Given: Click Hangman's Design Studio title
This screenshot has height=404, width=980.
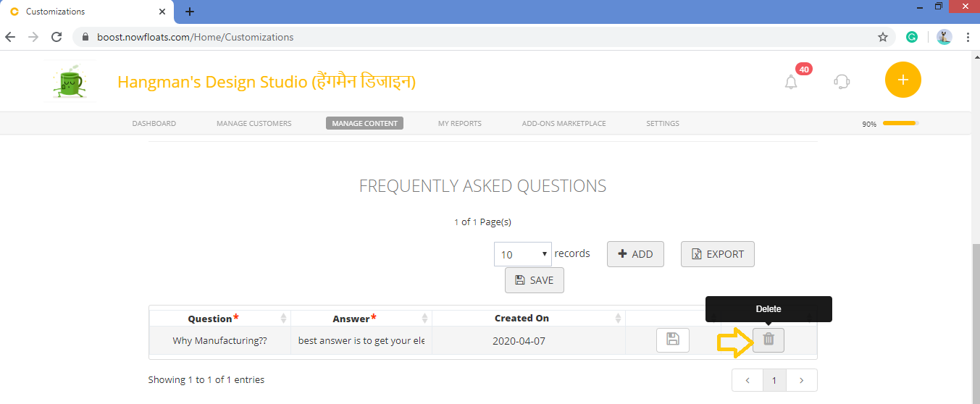Looking at the screenshot, I should pos(267,82).
